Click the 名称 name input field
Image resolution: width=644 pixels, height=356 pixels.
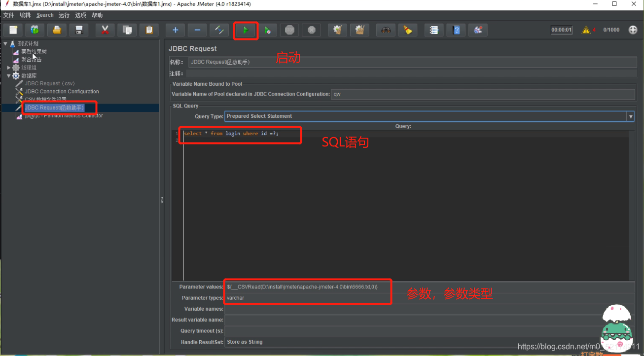tap(412, 62)
